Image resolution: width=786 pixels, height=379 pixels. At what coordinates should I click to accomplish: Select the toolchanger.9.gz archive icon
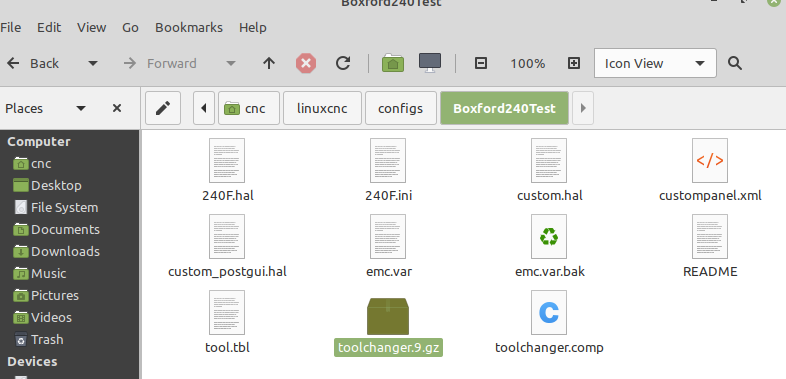point(388,316)
